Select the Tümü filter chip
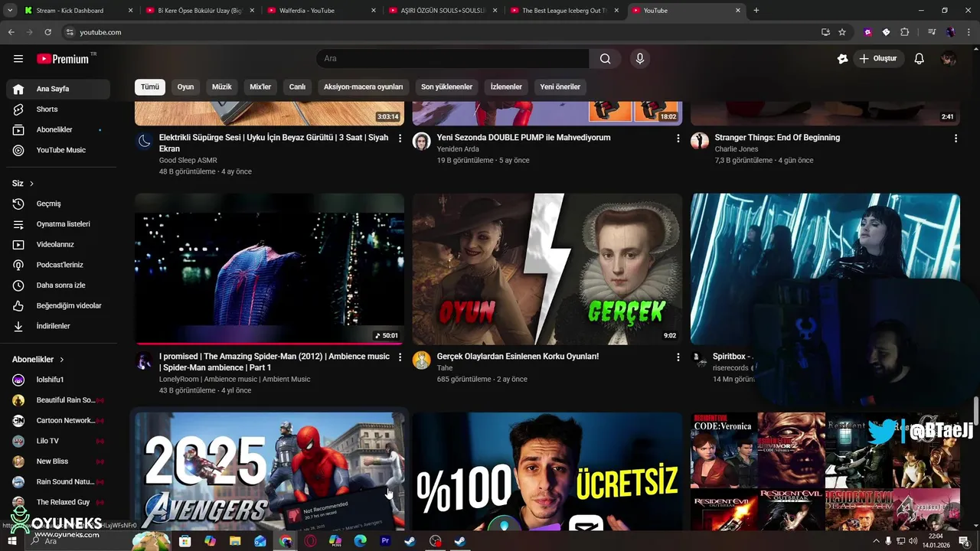This screenshot has width=980, height=551. coord(150,86)
